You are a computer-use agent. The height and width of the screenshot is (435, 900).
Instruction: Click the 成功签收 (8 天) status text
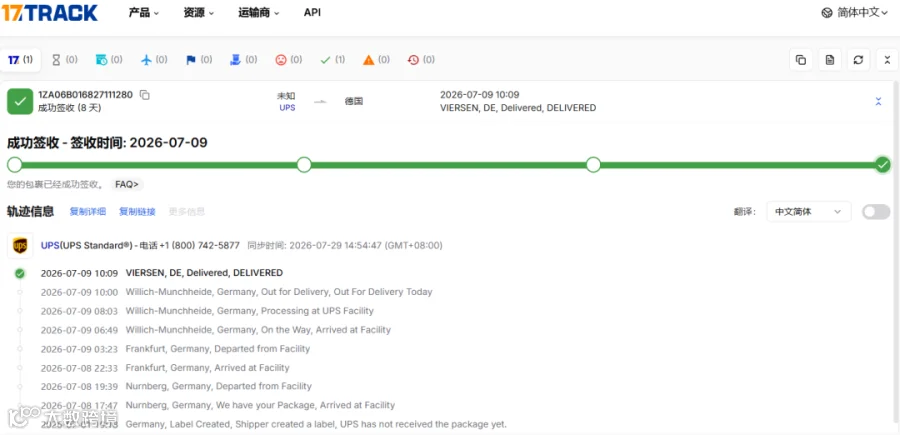[x=69, y=107]
